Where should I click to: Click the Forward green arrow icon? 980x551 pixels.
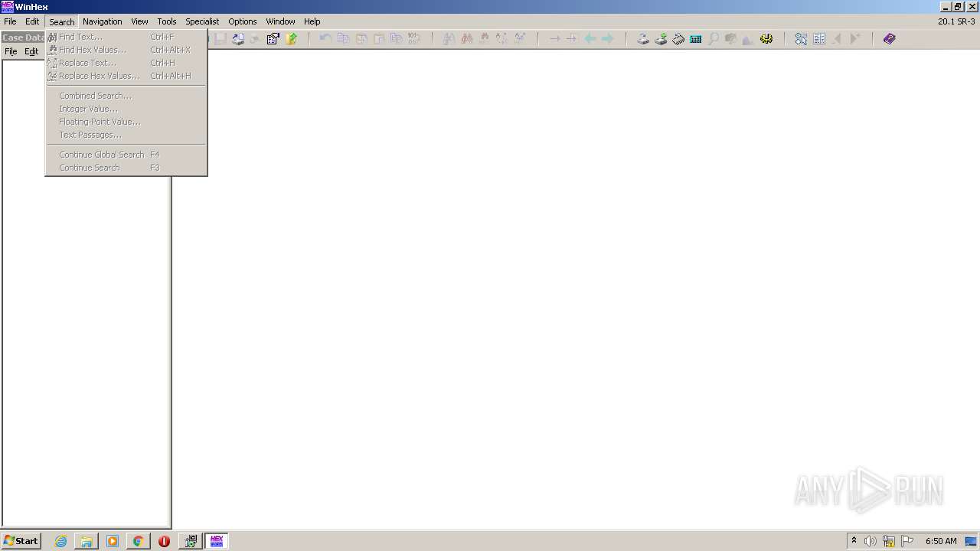pyautogui.click(x=608, y=38)
